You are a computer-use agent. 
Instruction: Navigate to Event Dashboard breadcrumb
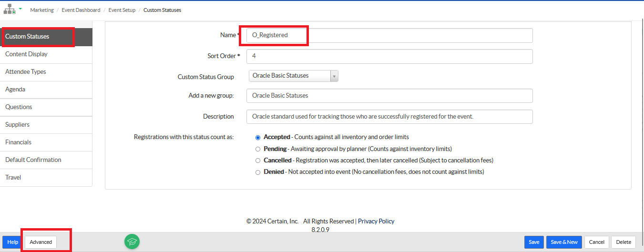click(81, 10)
